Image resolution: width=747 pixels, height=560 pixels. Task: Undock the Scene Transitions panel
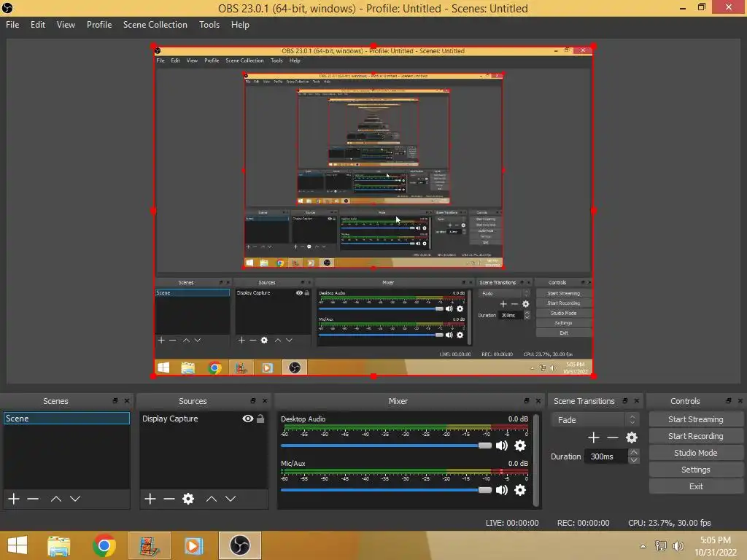[625, 401]
